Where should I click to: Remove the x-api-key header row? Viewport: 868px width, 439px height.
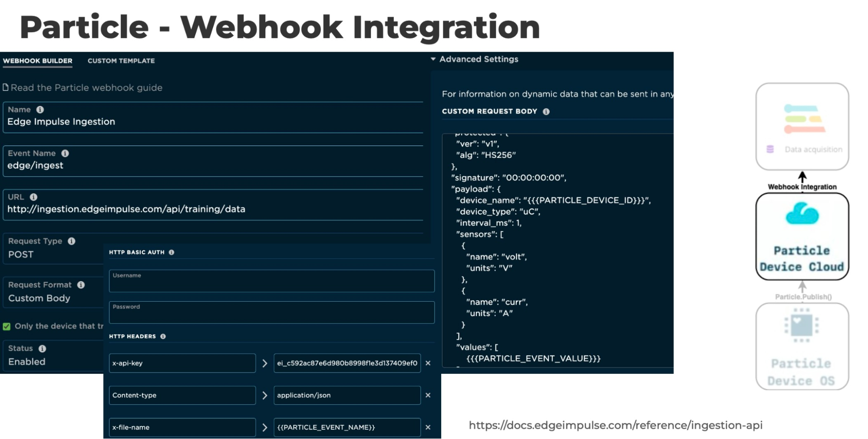click(428, 363)
